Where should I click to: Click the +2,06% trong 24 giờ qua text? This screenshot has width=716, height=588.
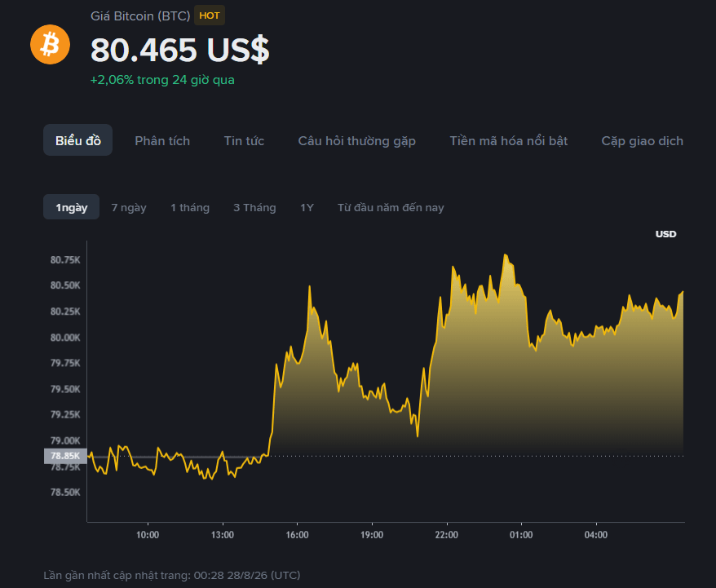click(162, 80)
